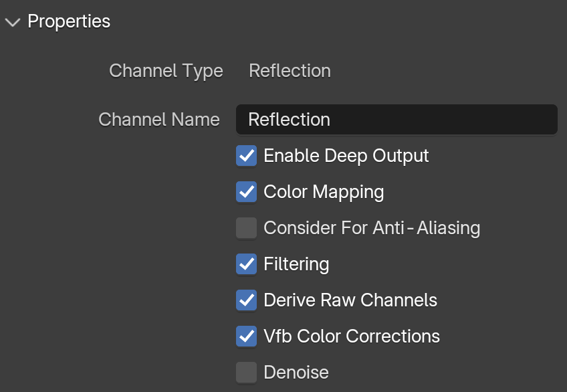Click the Filtering label text
Screen dimensions: 567x392
coord(296,265)
